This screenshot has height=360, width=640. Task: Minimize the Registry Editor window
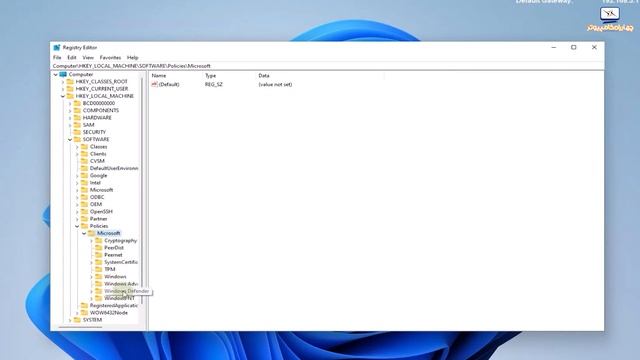tap(554, 47)
